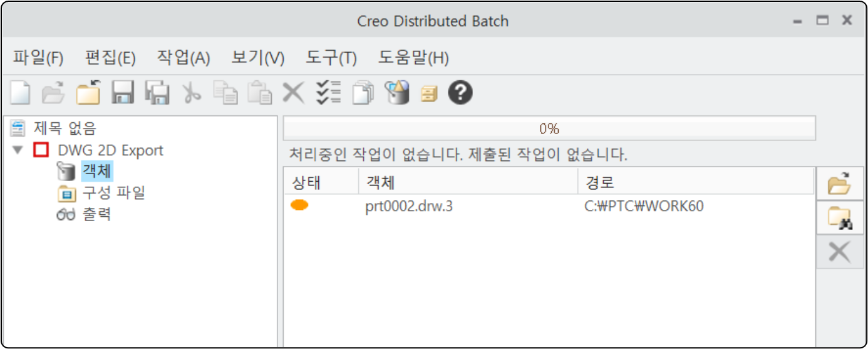This screenshot has height=349, width=868.
Task: Save with the single floppy disk icon
Action: tap(123, 93)
